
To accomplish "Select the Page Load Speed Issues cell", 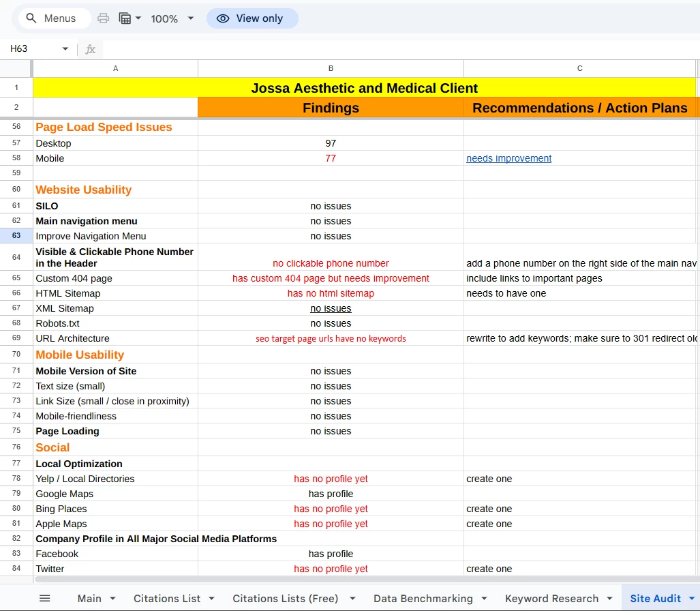I will 116,128.
